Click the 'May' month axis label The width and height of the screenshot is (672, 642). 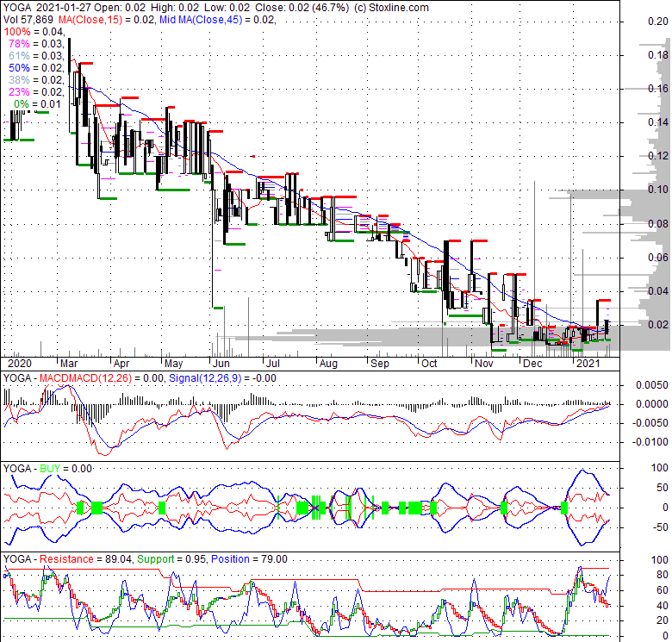[173, 364]
